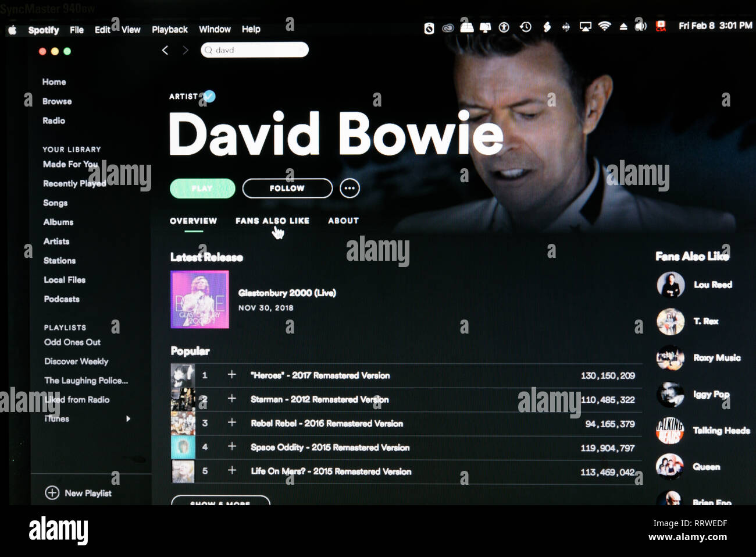Open the AirPlay display menu
This screenshot has height=557, width=756.
(585, 27)
